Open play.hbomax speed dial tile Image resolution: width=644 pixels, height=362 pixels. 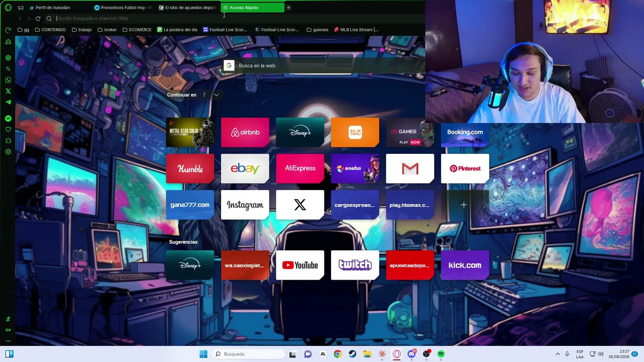[x=410, y=205]
